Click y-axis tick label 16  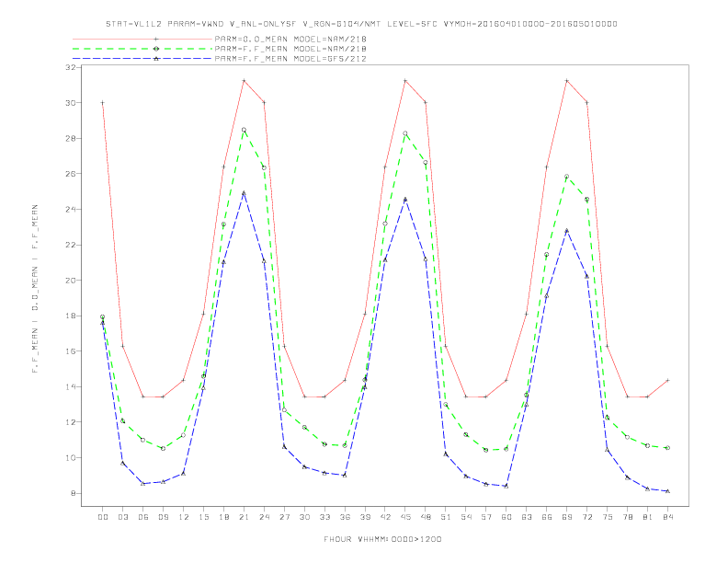click(71, 351)
